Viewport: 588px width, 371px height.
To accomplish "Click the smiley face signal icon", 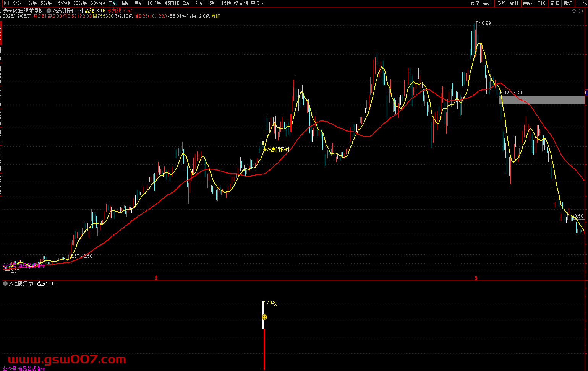I will 264,317.
